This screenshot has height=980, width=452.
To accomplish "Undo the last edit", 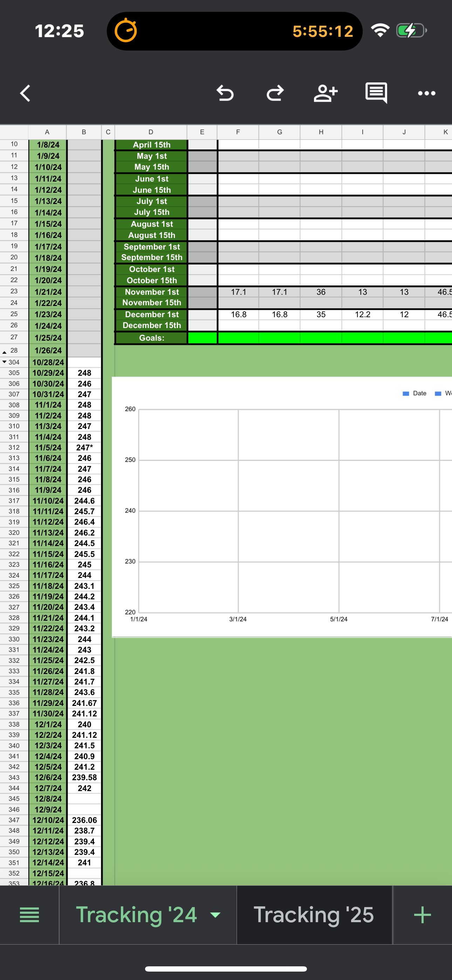I will [x=225, y=93].
